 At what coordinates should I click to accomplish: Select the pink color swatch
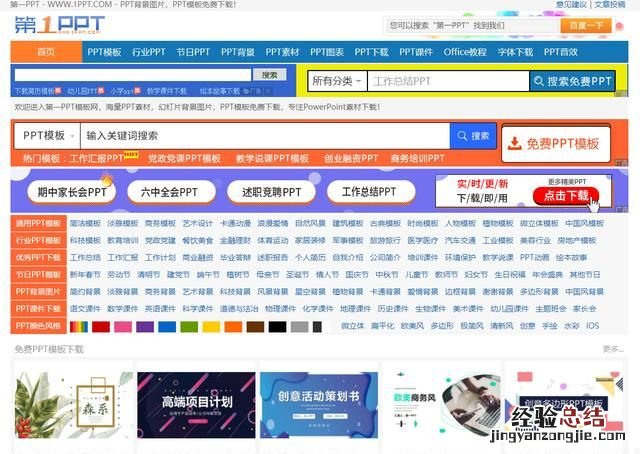pos(123,326)
